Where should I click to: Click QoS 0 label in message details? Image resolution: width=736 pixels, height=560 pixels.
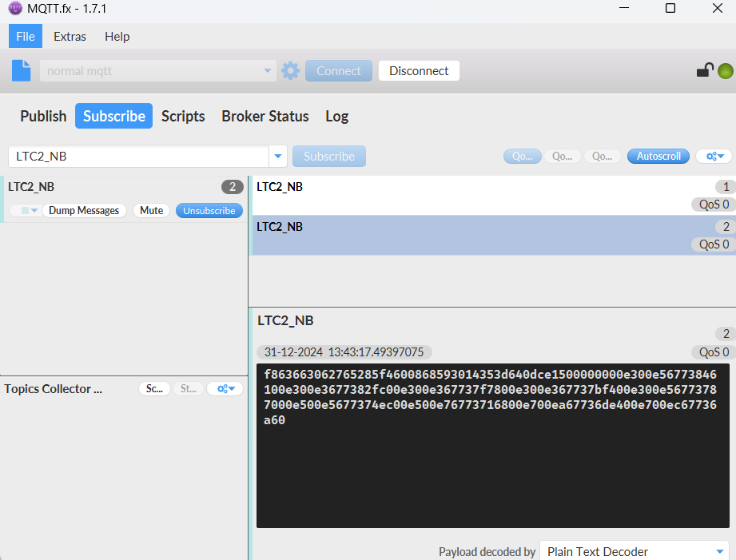[x=714, y=352]
